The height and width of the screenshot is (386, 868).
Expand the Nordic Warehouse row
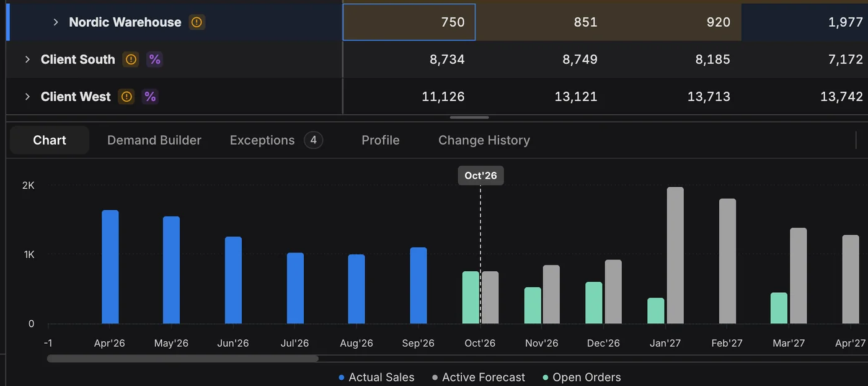[x=56, y=22]
